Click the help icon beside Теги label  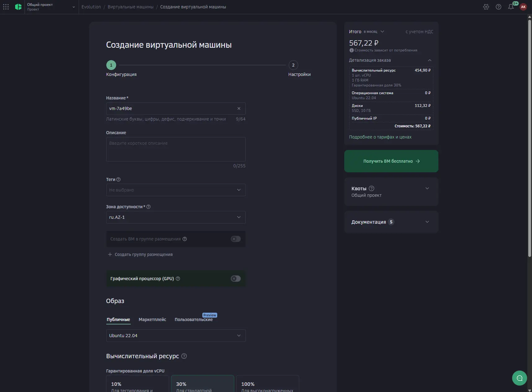(x=118, y=180)
